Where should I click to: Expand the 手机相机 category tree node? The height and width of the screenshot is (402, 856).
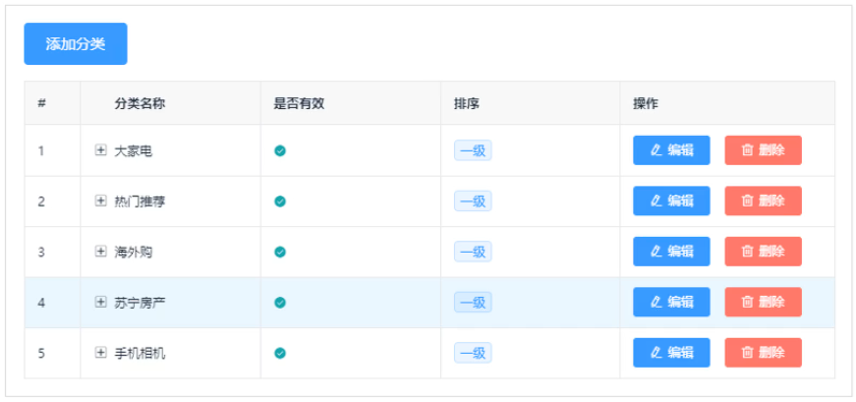pyautogui.click(x=100, y=353)
